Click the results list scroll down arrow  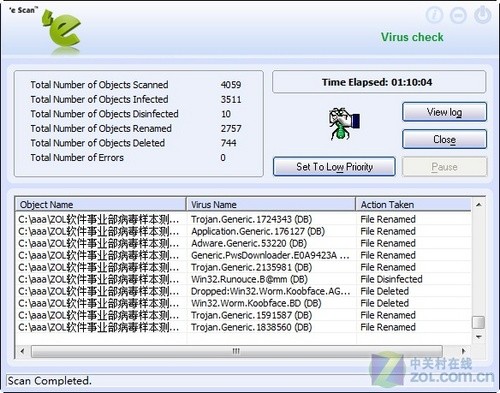coord(478,337)
